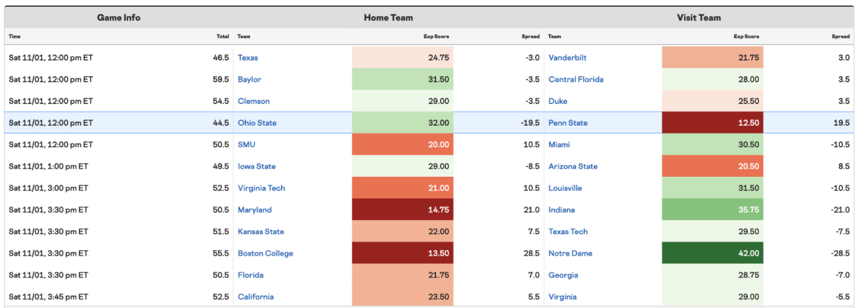868x308 pixels.
Task: Click the Central Florida team link
Action: (x=576, y=79)
